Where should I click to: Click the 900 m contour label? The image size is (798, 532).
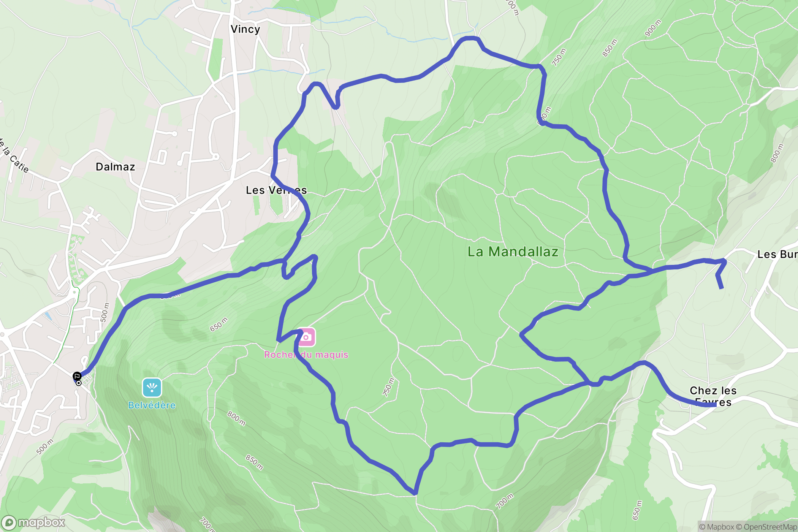click(653, 28)
